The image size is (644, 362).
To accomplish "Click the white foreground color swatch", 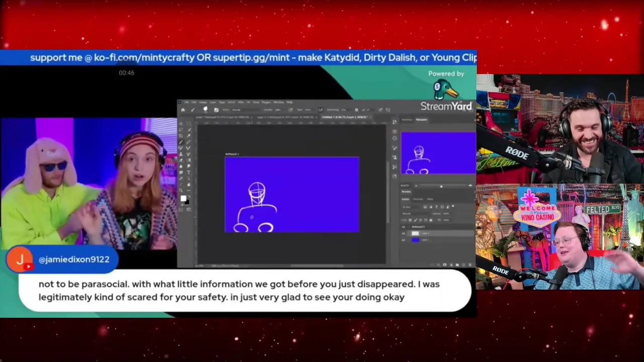I will [183, 199].
